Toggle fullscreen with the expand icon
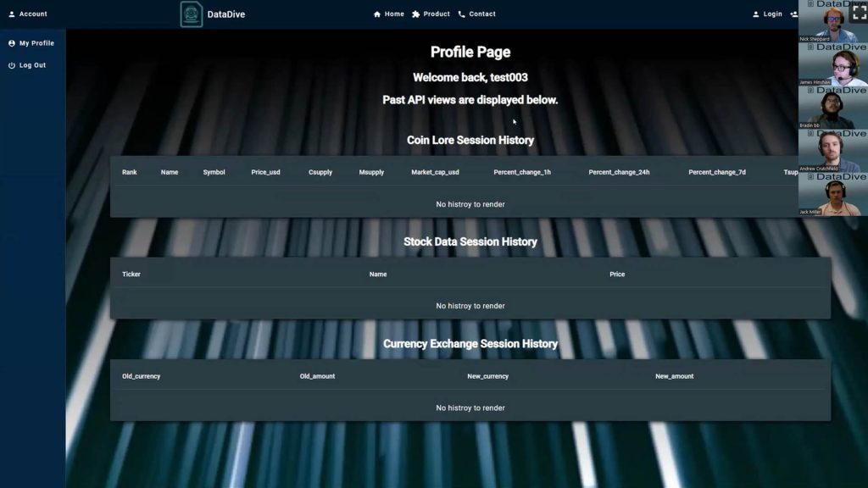The height and width of the screenshot is (488, 868). (858, 12)
